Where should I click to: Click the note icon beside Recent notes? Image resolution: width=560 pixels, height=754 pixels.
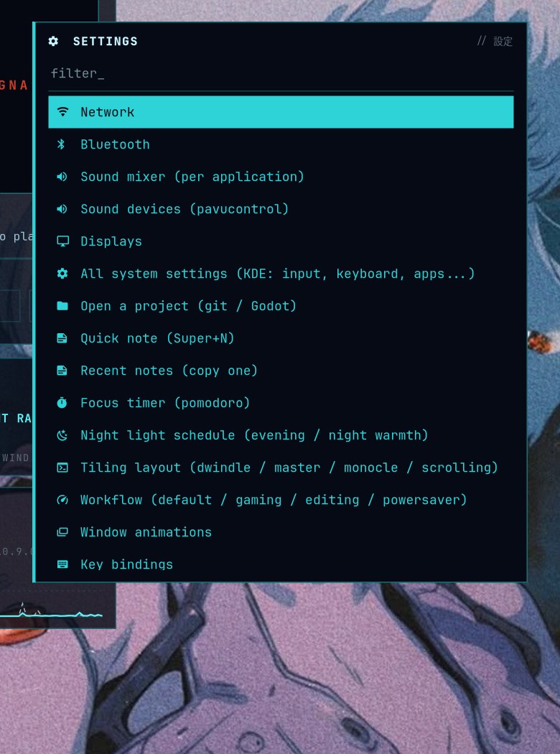click(62, 371)
